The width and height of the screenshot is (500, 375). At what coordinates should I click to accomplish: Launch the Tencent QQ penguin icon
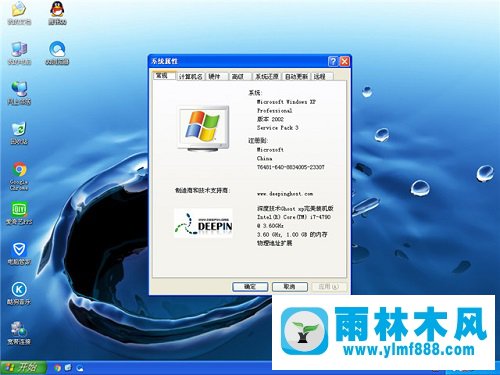pos(57,13)
